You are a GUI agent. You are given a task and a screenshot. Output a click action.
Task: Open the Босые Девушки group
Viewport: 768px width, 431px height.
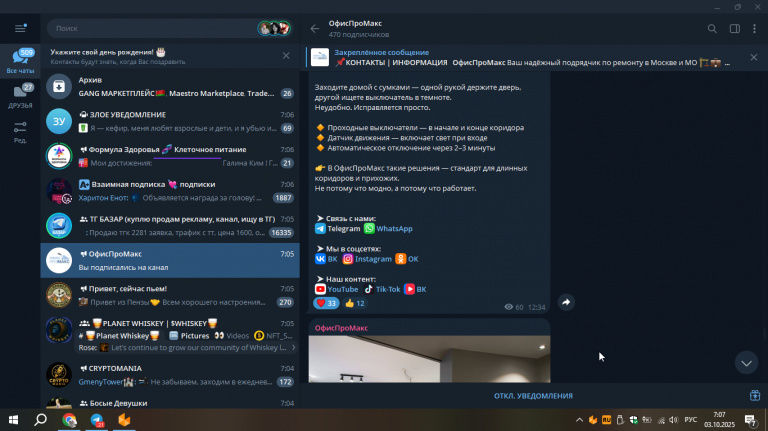point(170,403)
